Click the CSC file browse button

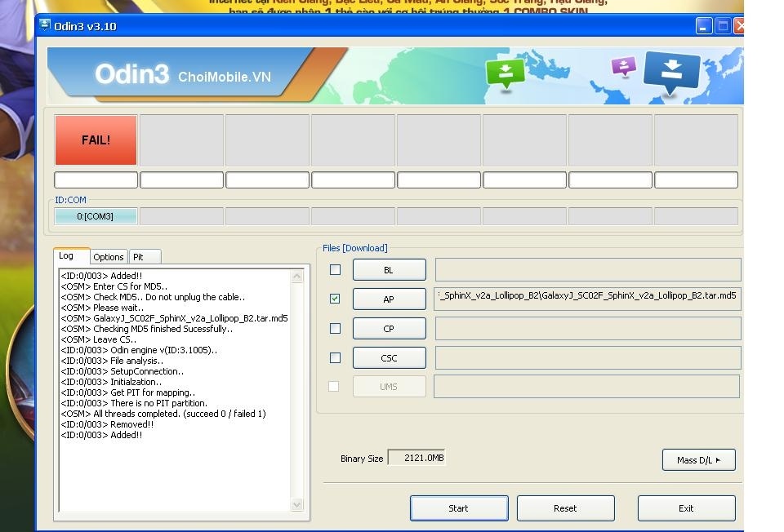click(390, 358)
